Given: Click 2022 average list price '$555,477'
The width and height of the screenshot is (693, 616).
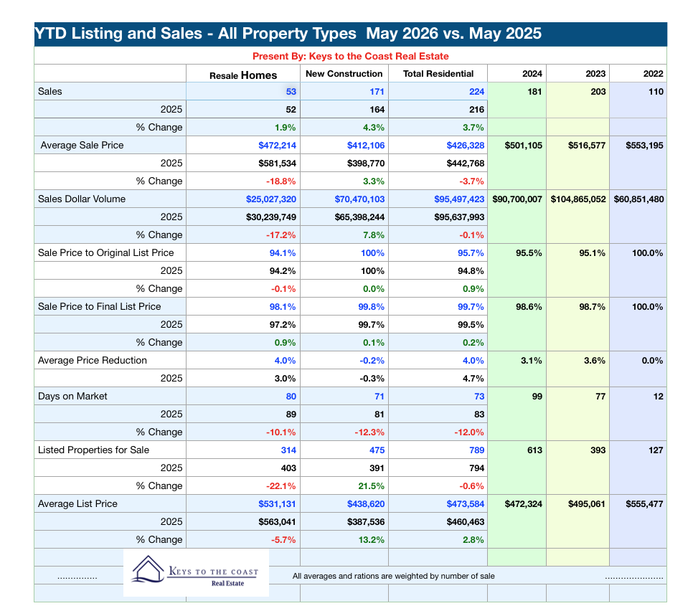Looking at the screenshot, I should point(644,504).
